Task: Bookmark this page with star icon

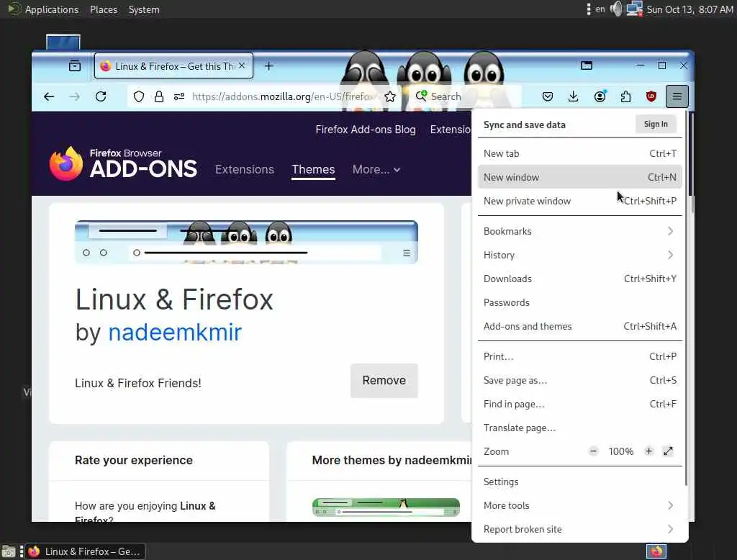Action: [389, 97]
